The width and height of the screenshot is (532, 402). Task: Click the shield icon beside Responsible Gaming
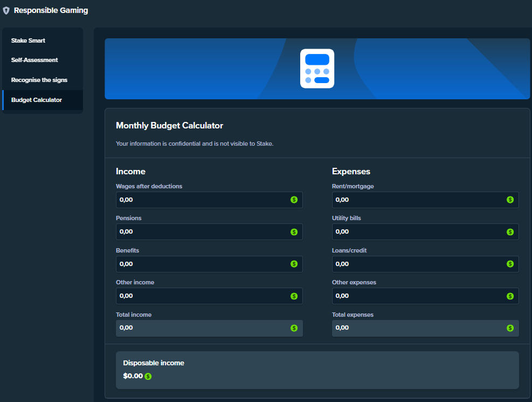coord(6,11)
